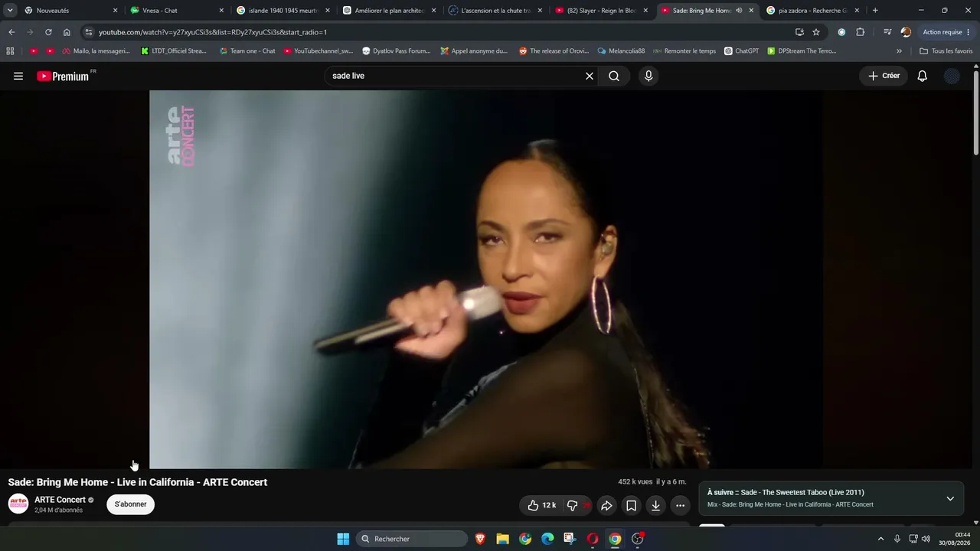Start voice search with the microphone
The width and height of the screenshot is (980, 551).
pyautogui.click(x=648, y=76)
